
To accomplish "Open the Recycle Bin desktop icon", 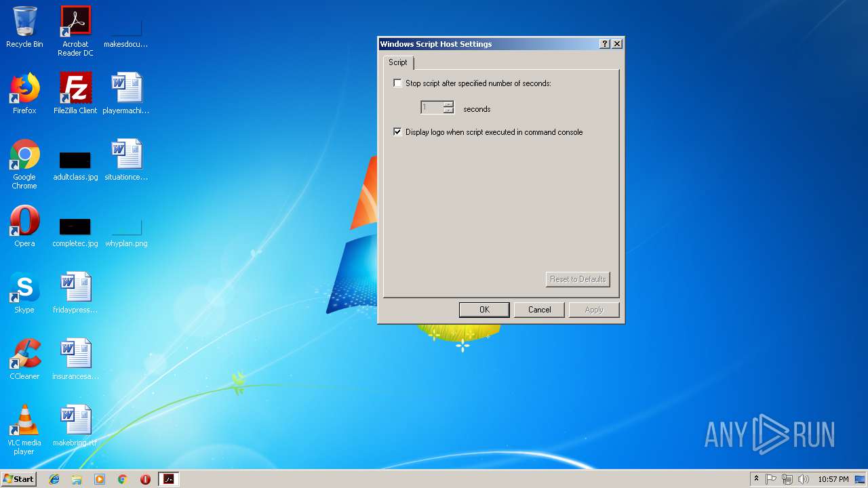I will [24, 27].
